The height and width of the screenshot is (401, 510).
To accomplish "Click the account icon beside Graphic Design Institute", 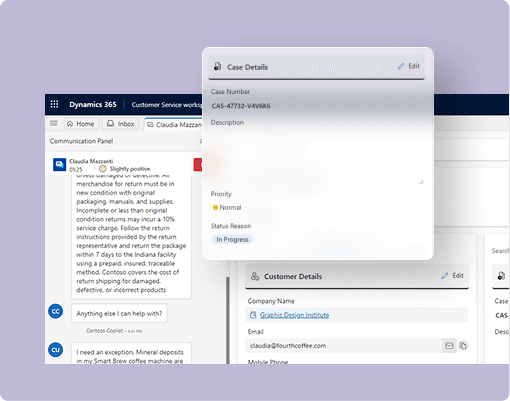I will [253, 315].
